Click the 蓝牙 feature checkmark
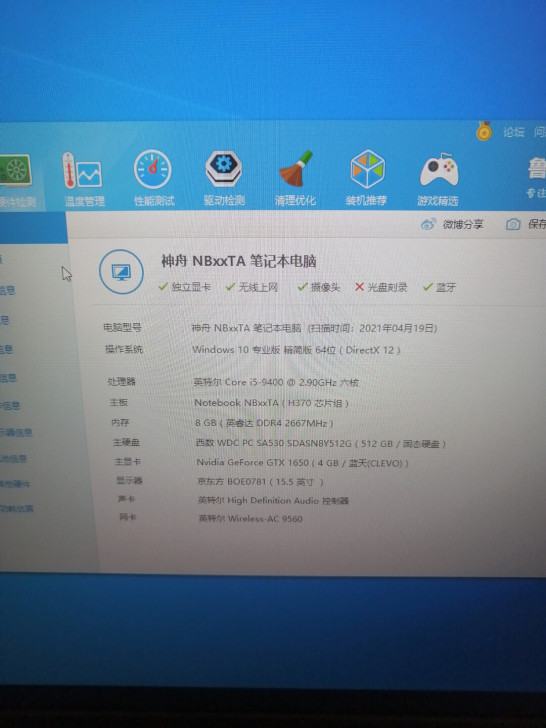 pos(428,287)
